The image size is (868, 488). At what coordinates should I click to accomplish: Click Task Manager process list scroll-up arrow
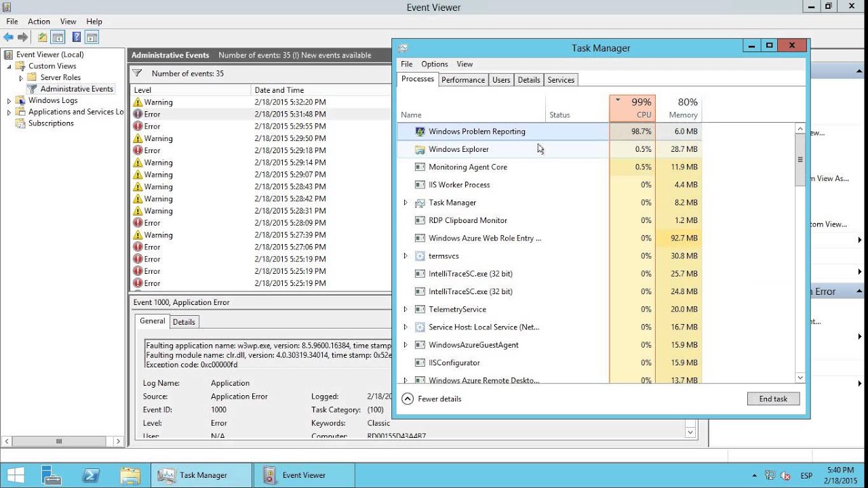point(800,129)
